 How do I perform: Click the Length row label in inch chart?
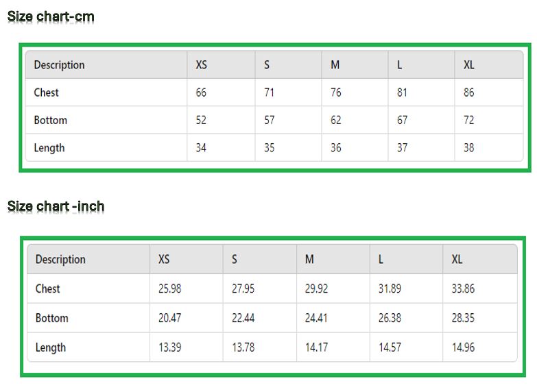(50, 347)
